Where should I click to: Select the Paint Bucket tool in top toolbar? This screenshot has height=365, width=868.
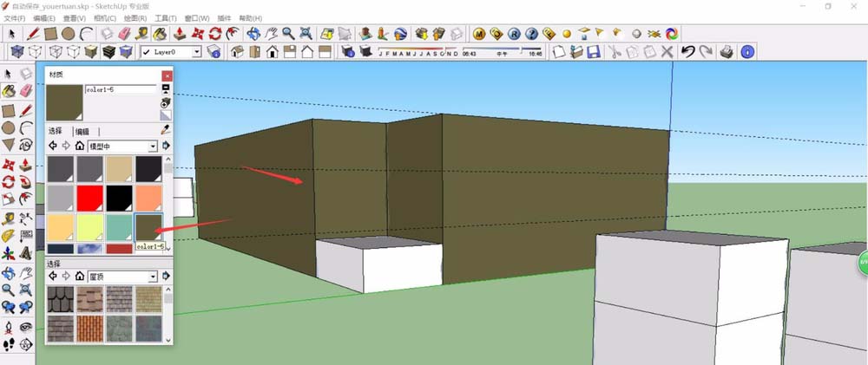point(160,34)
